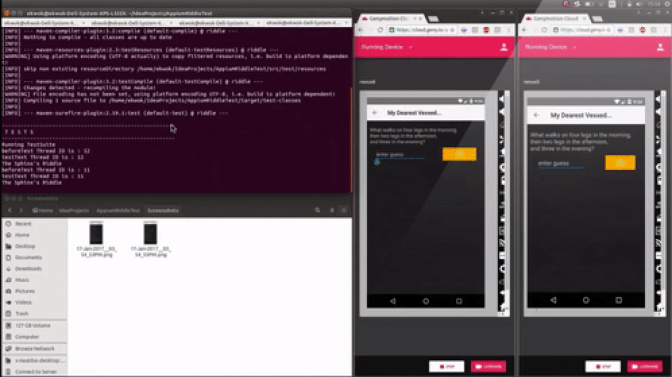Viewport: 672px width, 377px height.
Task: Click the user account icon in right Genymotion window
Action: (x=660, y=47)
